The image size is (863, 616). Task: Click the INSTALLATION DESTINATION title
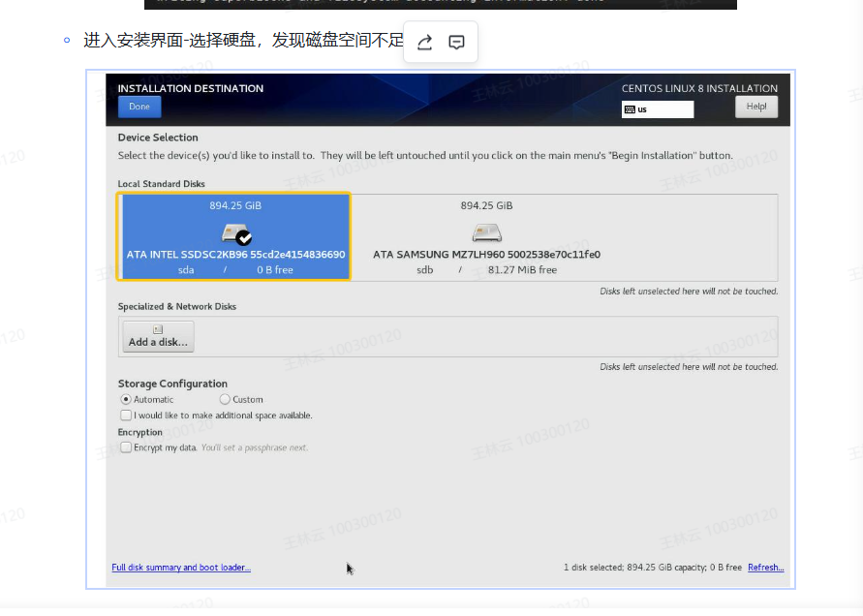191,88
